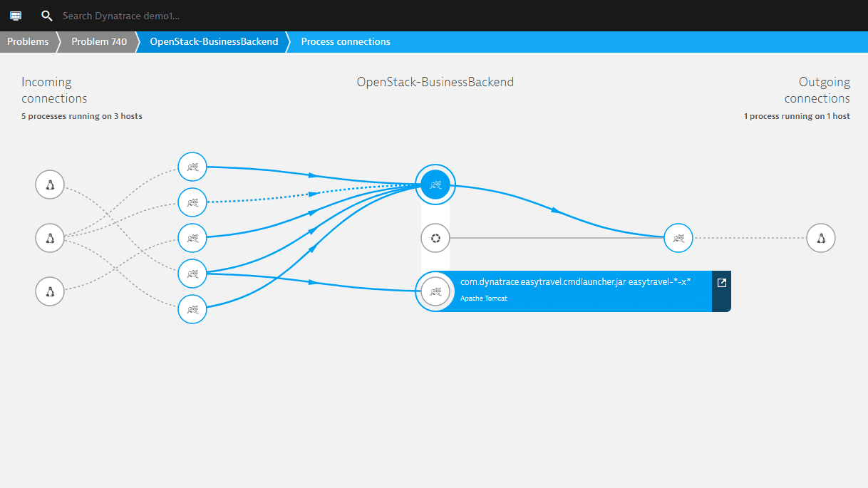Open cmdlauncher process via external link icon
Viewport: 868px width, 488px height.
[x=721, y=283]
